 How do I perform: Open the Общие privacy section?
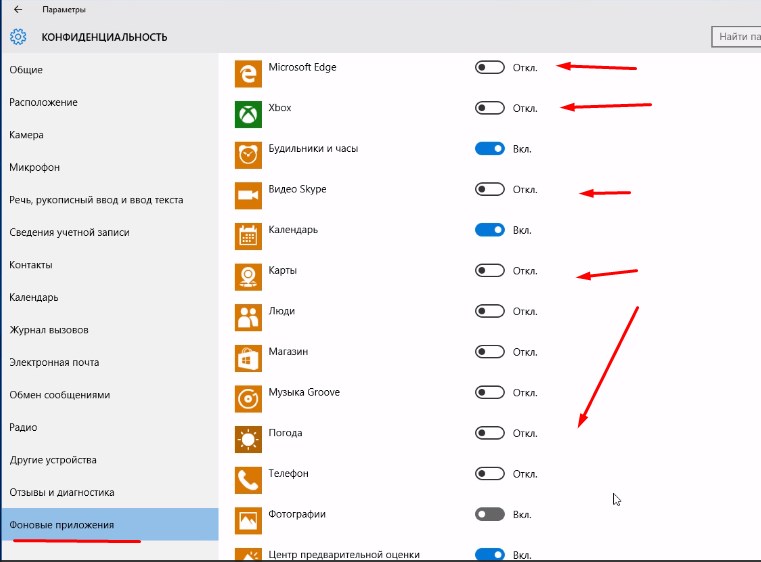(109, 69)
